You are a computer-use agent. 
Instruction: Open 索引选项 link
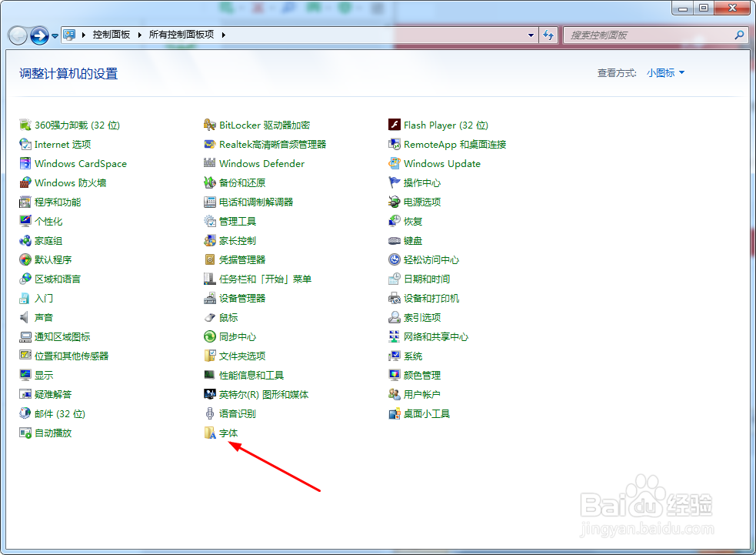click(x=422, y=318)
